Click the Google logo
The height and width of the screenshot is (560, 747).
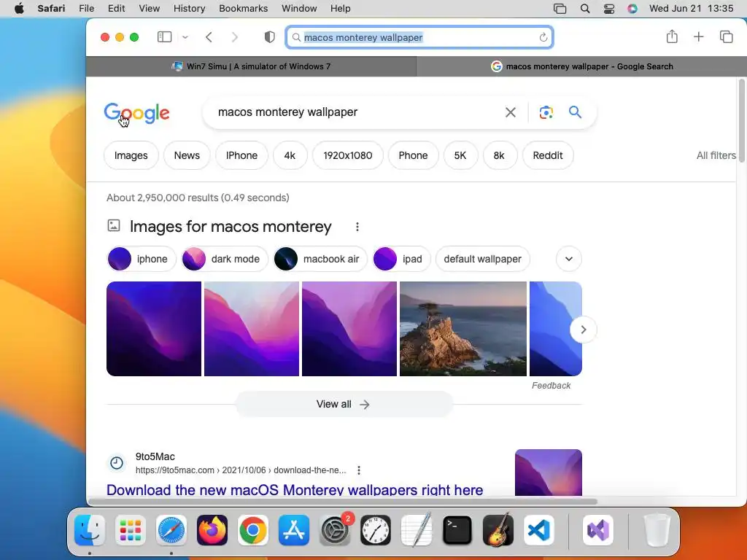tap(136, 113)
